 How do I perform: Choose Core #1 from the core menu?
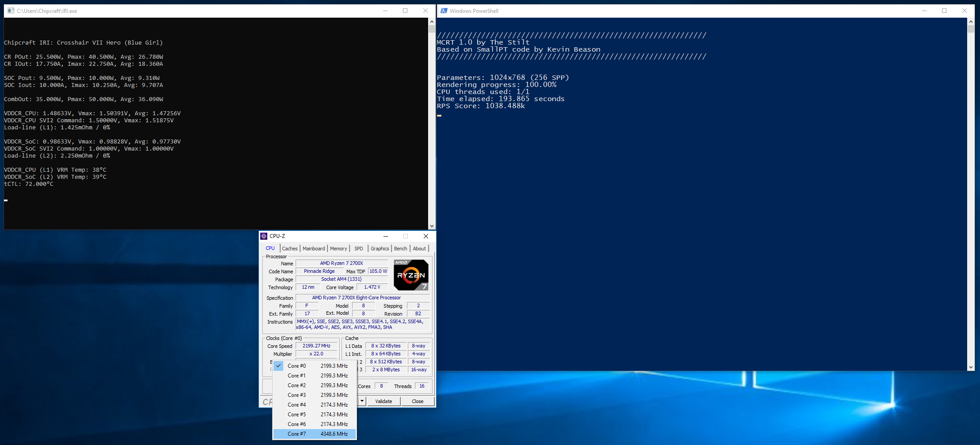tap(315, 376)
